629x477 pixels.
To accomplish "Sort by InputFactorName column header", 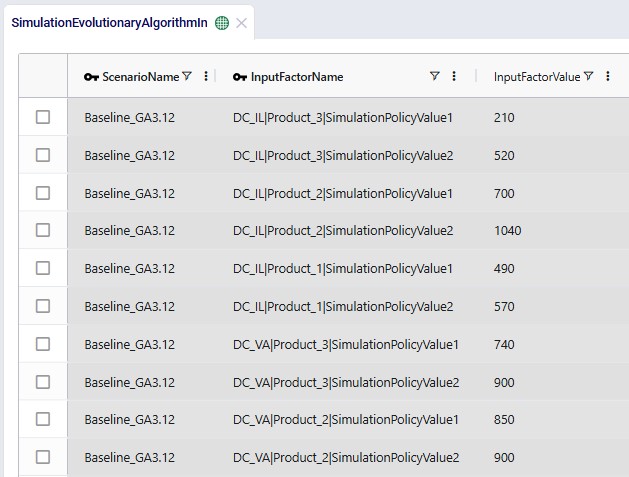I will pos(297,77).
